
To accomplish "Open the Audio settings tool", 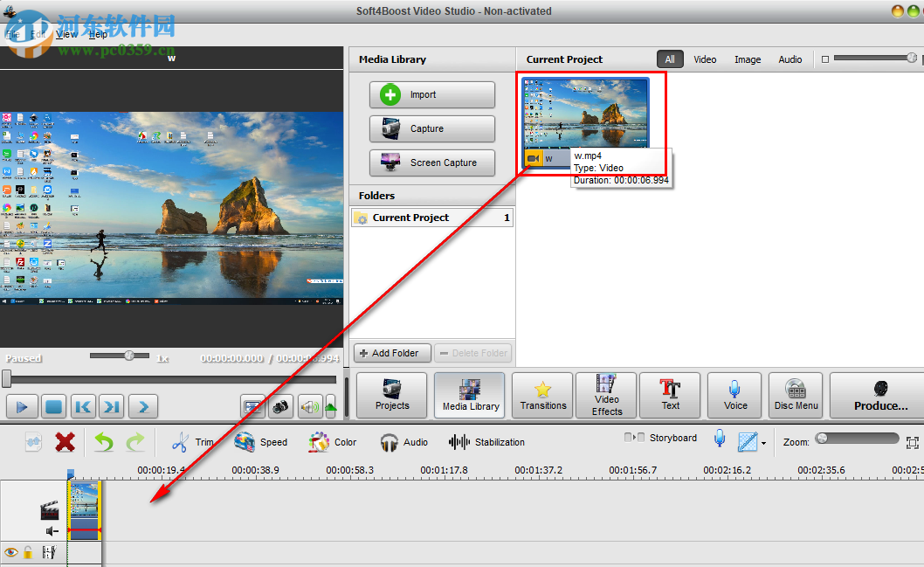I will coord(403,442).
